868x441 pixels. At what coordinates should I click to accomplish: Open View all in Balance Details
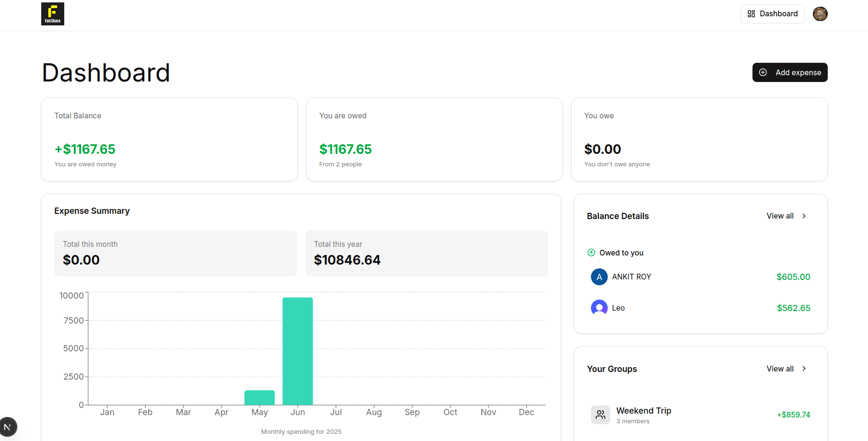click(x=780, y=216)
